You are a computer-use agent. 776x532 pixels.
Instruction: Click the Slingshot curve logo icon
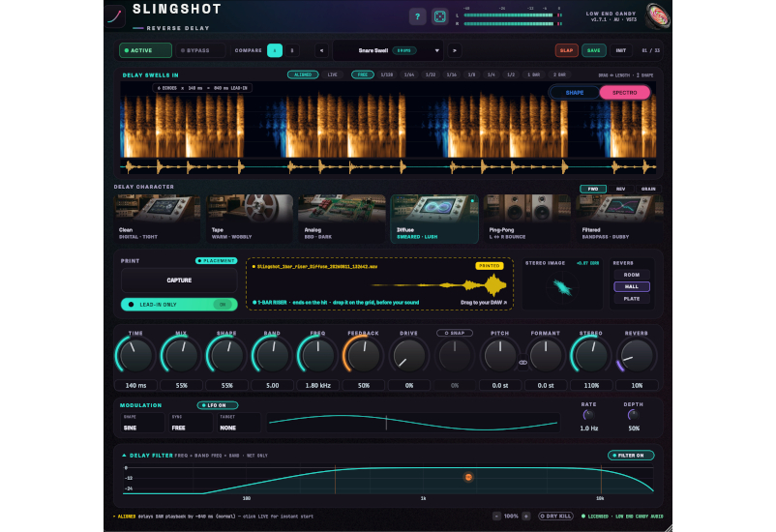click(115, 16)
